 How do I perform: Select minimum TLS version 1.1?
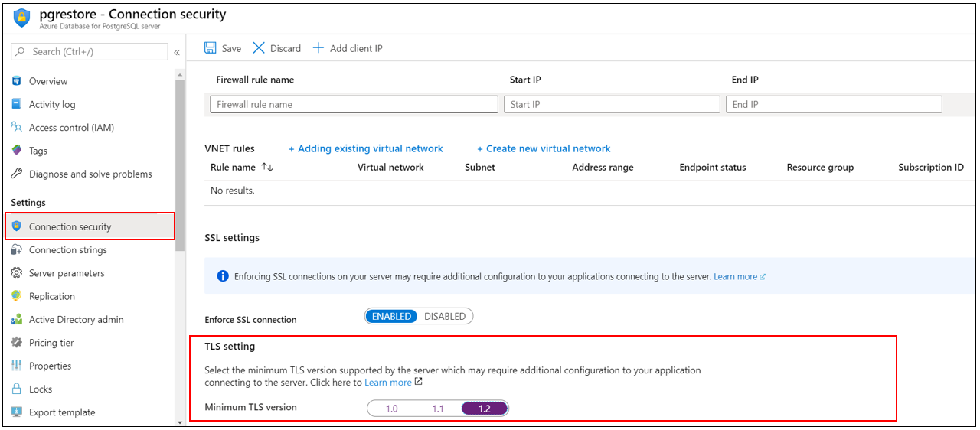(x=438, y=409)
